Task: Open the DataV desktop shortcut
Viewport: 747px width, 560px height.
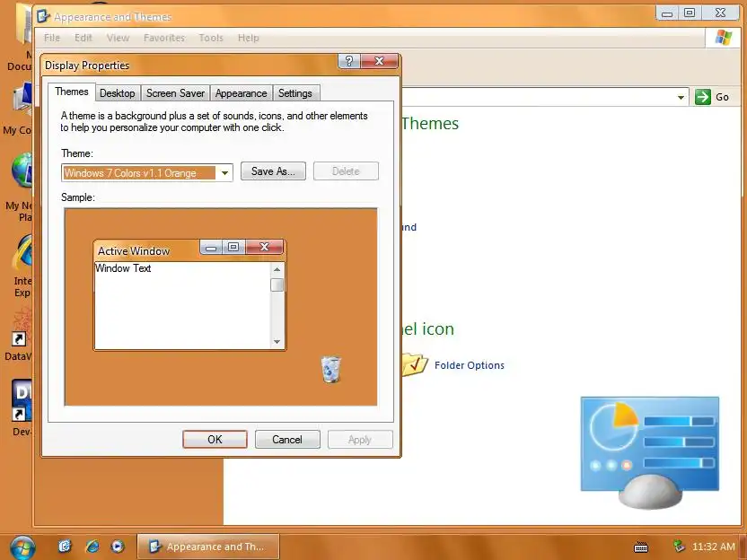Action: [21, 328]
